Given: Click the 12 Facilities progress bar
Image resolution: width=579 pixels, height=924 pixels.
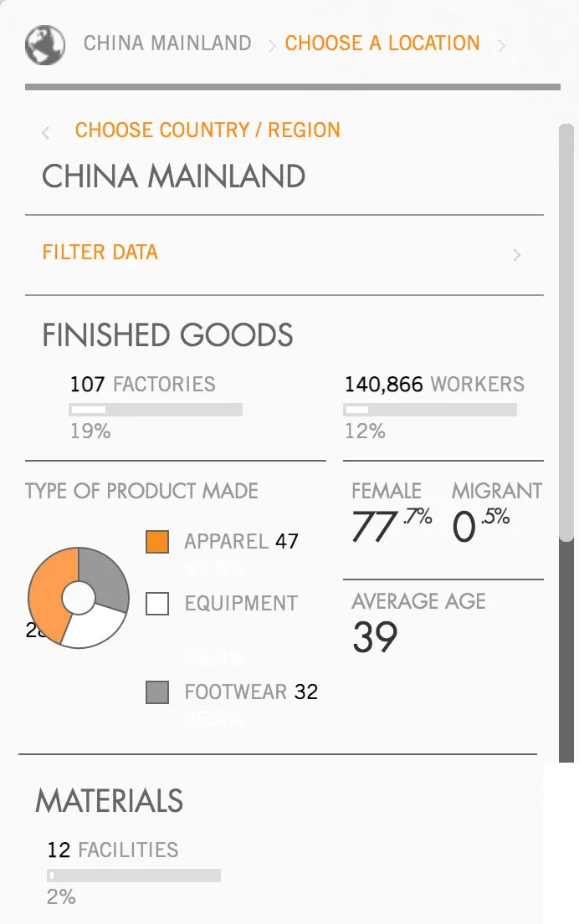Looking at the screenshot, I should click(x=134, y=876).
